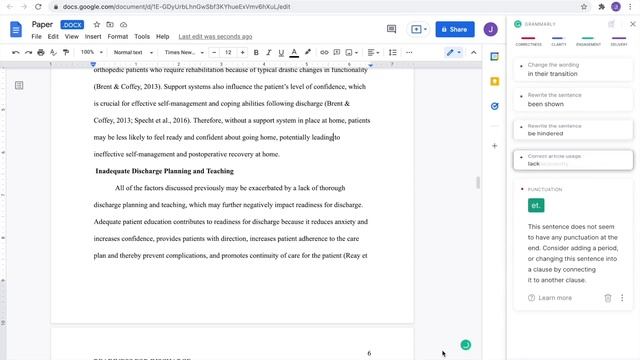Open text alignment options

(373, 52)
